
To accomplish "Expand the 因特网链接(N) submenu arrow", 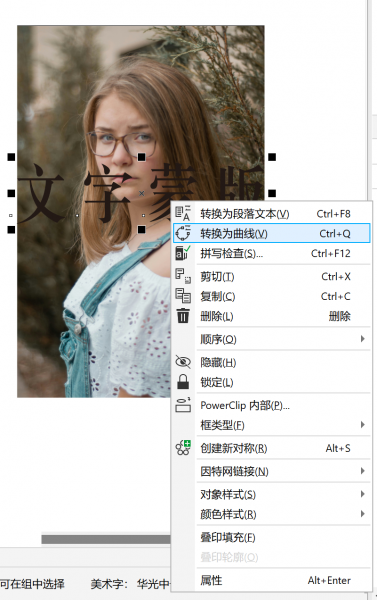I will (362, 471).
